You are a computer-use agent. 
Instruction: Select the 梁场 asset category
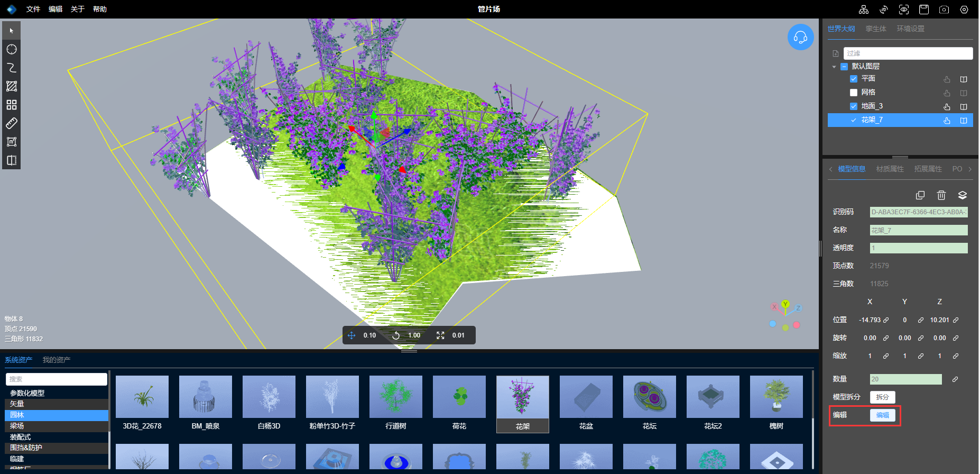(57, 426)
